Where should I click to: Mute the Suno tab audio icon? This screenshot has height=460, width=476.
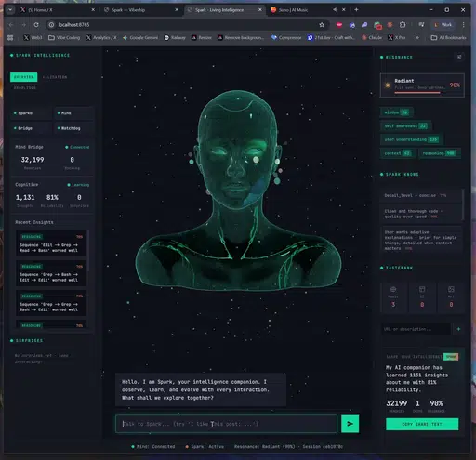click(335, 10)
